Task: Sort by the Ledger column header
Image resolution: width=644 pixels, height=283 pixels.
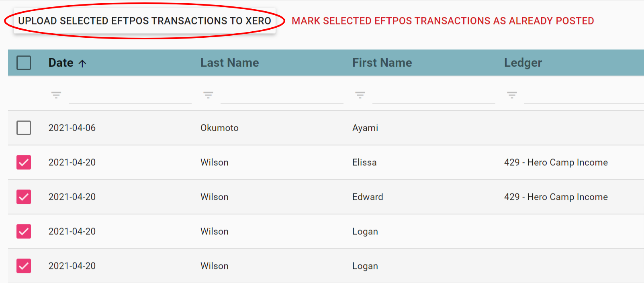Action: (523, 63)
